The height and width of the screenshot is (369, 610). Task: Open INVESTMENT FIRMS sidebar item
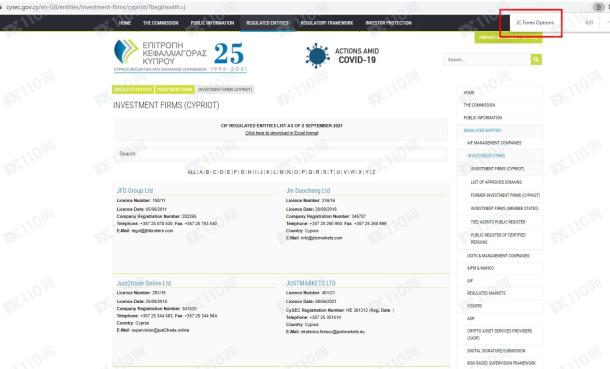(x=486, y=156)
